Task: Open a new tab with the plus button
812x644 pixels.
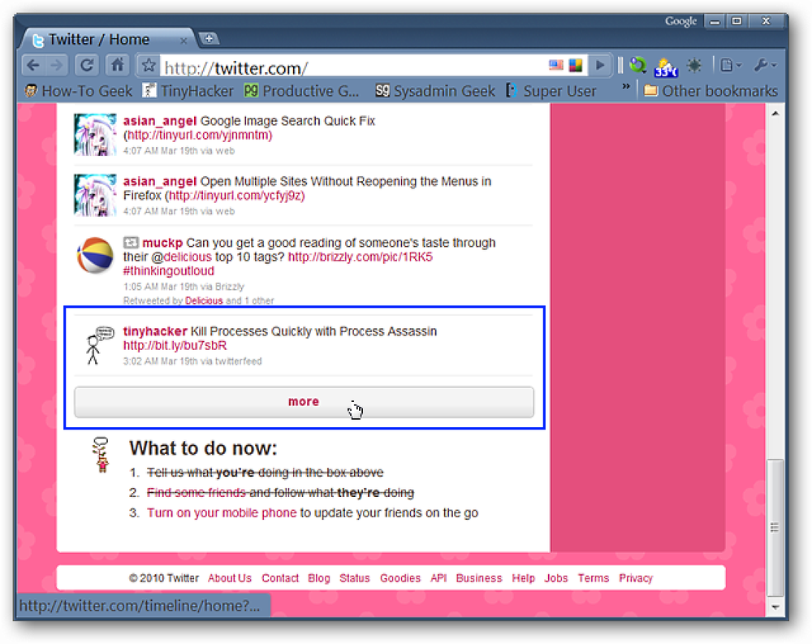Action: pyautogui.click(x=209, y=38)
